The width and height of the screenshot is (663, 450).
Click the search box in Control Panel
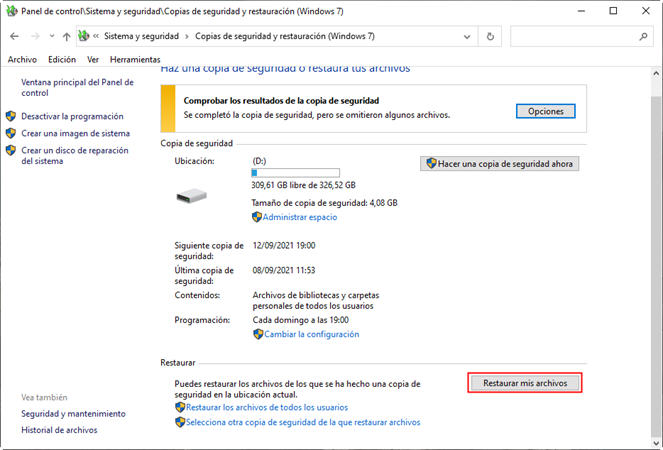pyautogui.click(x=582, y=37)
